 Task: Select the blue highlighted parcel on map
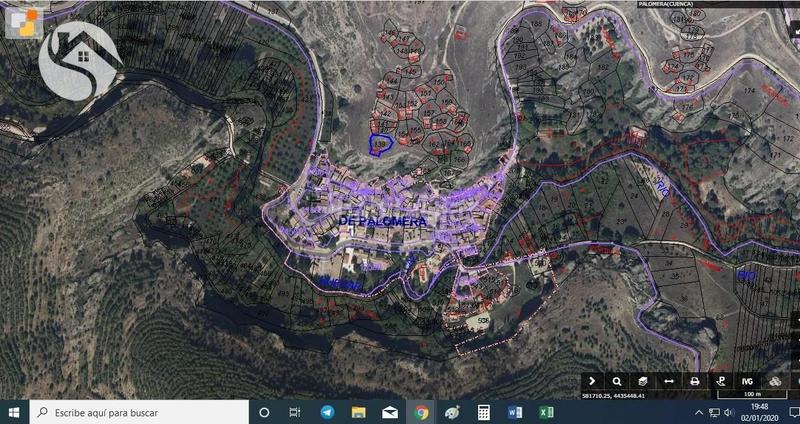(x=380, y=146)
